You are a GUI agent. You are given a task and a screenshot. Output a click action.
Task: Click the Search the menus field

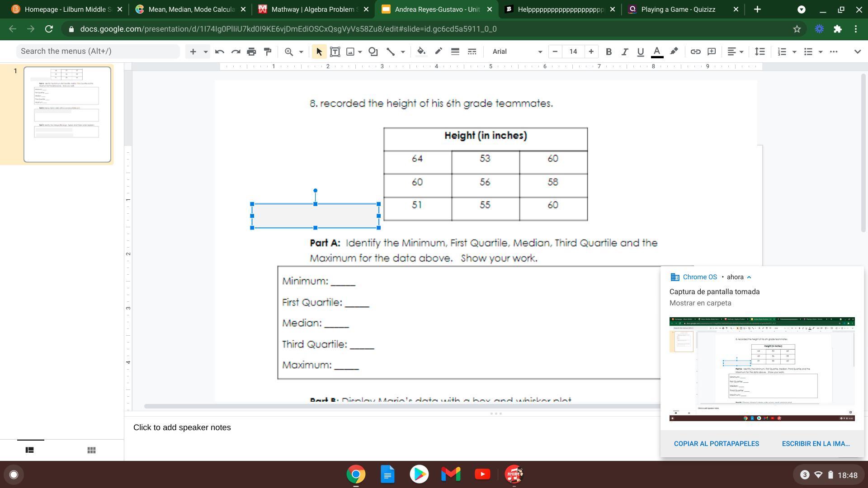(98, 51)
